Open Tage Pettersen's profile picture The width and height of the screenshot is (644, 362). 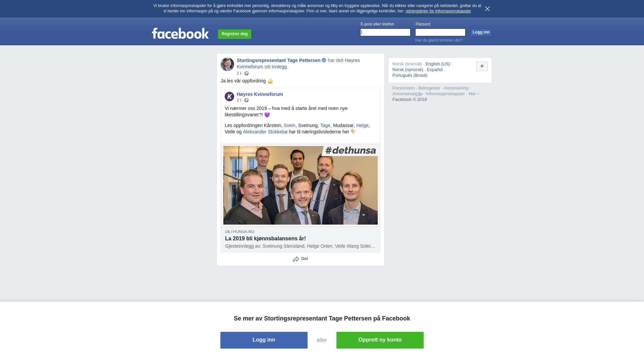[227, 64]
